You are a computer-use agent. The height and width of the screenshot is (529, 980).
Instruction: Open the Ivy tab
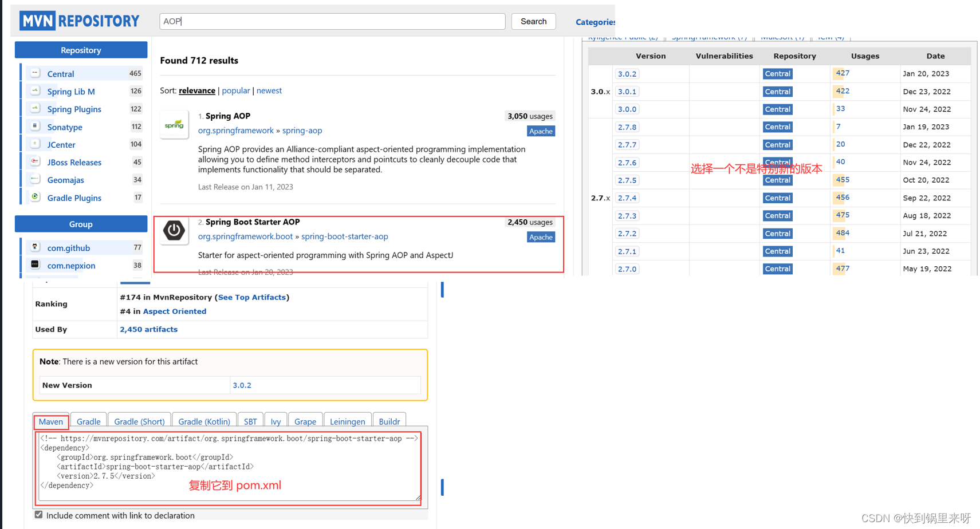point(275,421)
